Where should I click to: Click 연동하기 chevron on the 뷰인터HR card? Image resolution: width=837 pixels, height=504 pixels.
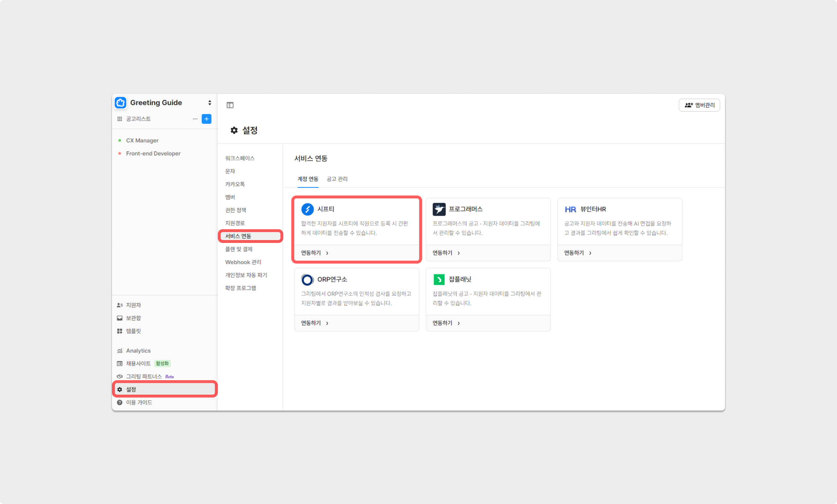[590, 253]
